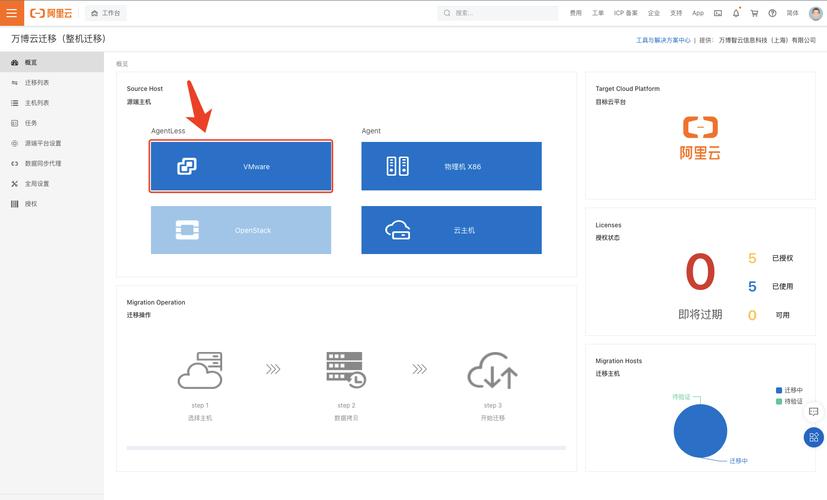Click the OpenStack logo icon
The image size is (827, 500).
tap(187, 230)
